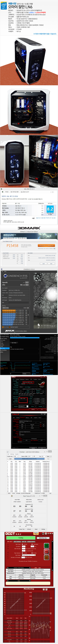Toggle Identical System checkbox in Cinebench
This screenshot has width=58, height=644.
[x=10, y=327]
